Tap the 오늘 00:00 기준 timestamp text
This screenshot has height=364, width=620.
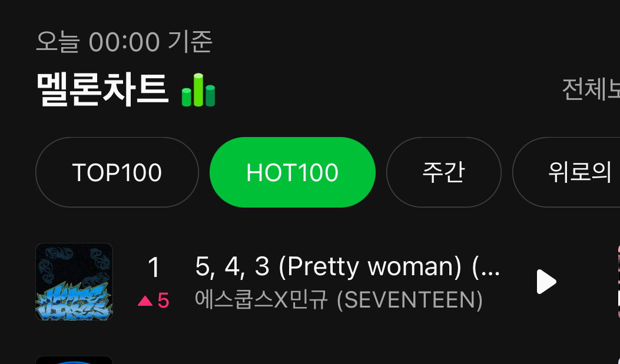coord(124,42)
